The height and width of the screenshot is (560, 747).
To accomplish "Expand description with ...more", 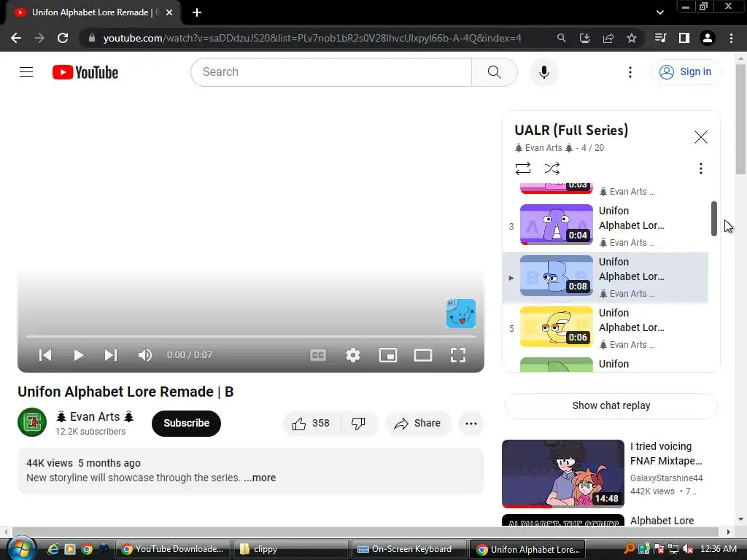I will (x=260, y=478).
